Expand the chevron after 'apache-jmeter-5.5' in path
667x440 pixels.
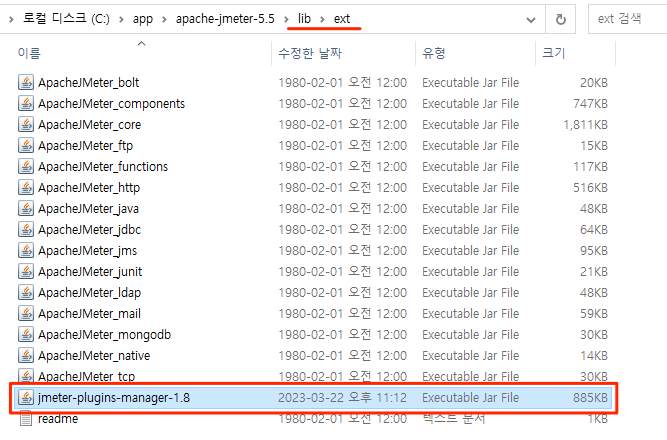point(286,19)
